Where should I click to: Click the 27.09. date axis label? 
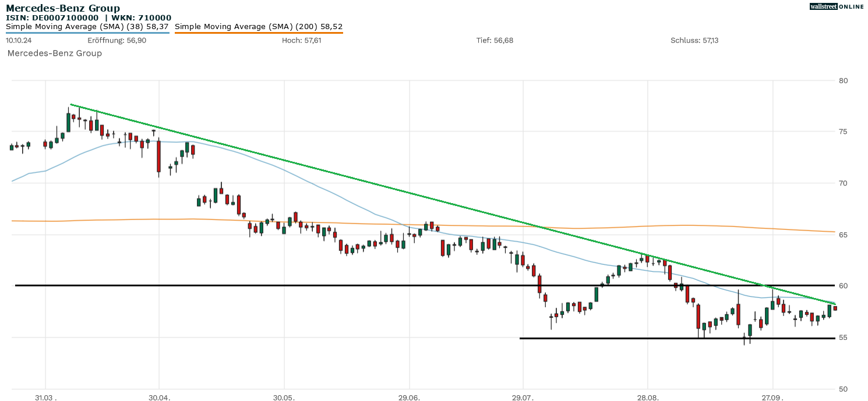773,398
